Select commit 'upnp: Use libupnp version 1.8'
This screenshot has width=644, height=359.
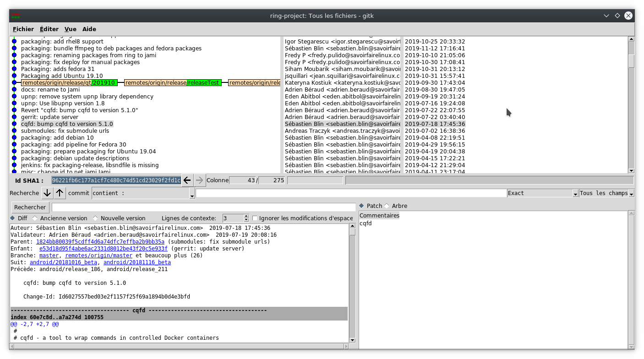pyautogui.click(x=63, y=103)
